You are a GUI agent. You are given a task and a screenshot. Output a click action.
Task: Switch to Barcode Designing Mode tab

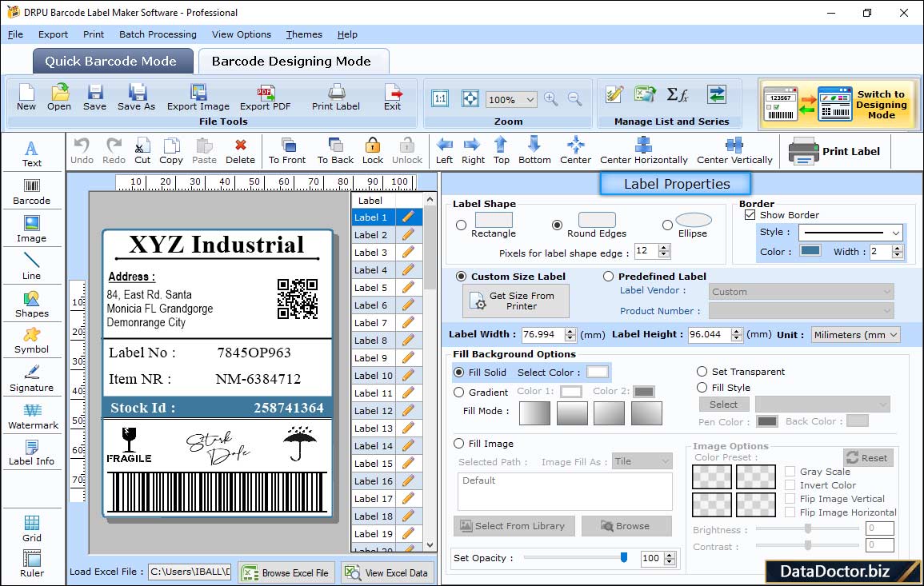(x=293, y=62)
